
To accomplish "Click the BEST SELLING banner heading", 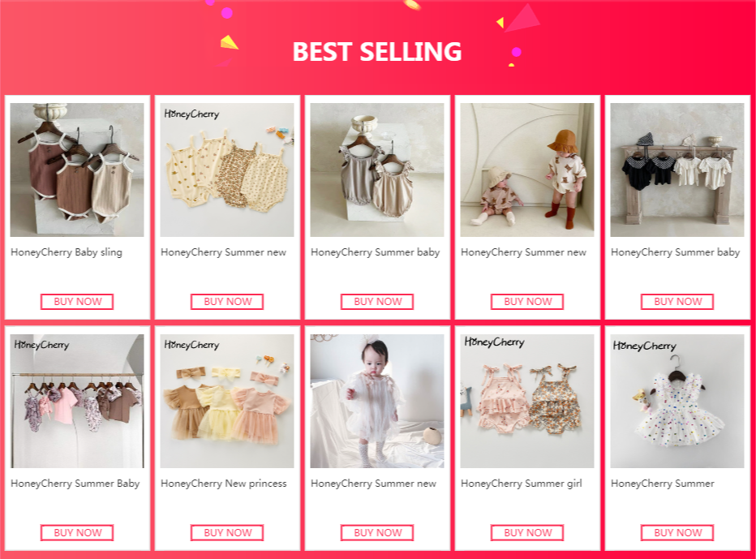I will click(377, 52).
